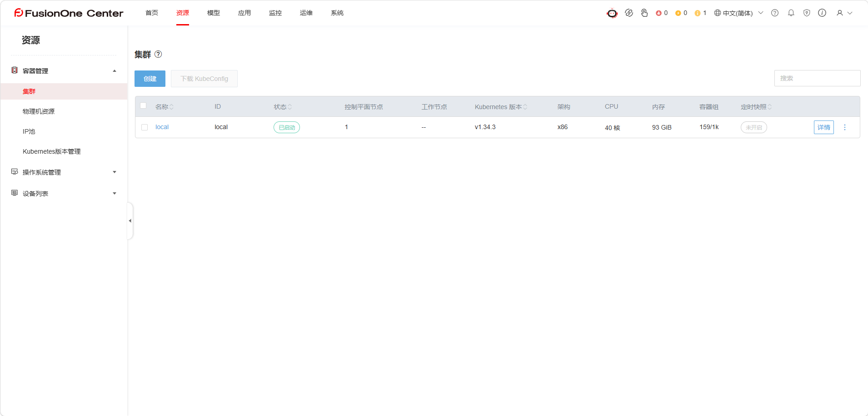Screen dimensions: 868x416
Task: Click the question mark help icon in header
Action: point(775,13)
